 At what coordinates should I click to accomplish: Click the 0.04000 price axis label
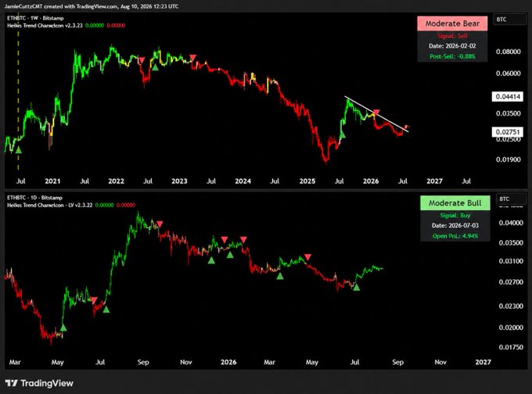511,223
